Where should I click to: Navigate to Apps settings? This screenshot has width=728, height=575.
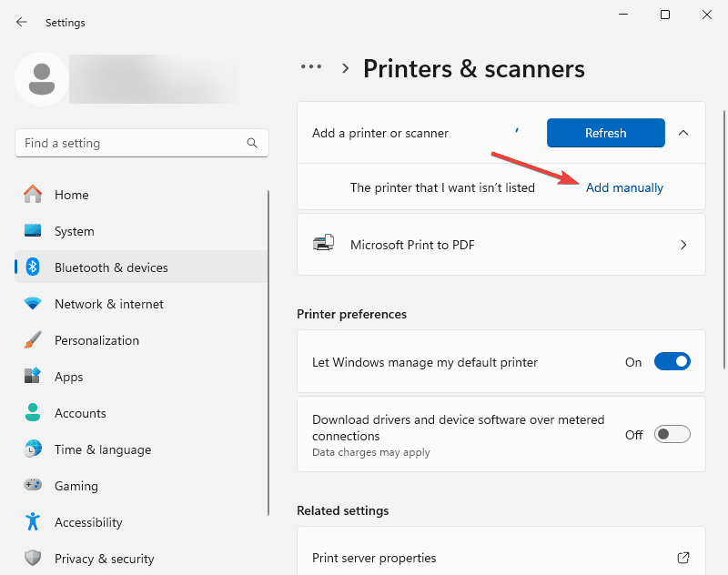(x=141, y=377)
